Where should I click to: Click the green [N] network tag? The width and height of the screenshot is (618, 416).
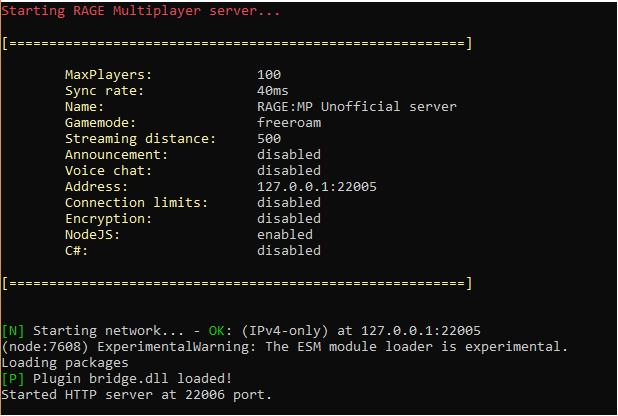point(13,330)
